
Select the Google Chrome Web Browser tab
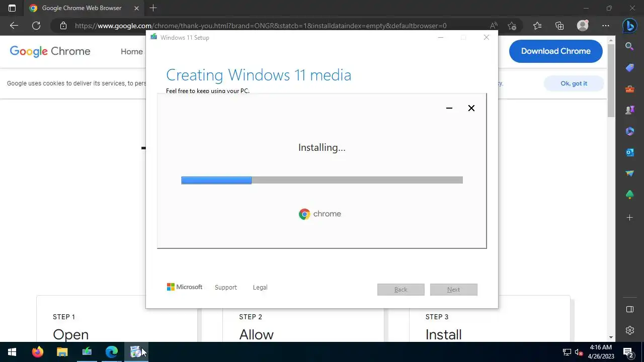(84, 8)
